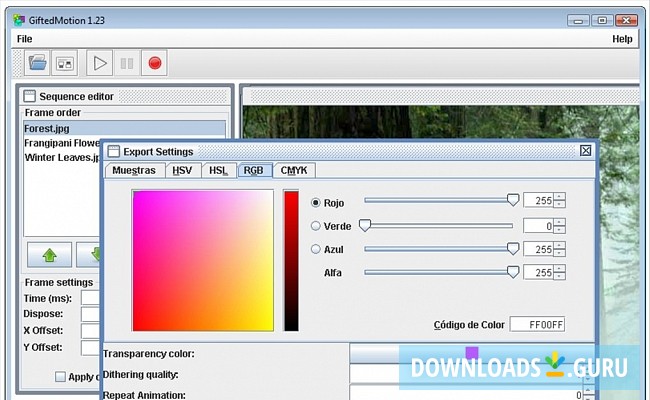
Task: Click the Dithering quality field
Action: (466, 374)
